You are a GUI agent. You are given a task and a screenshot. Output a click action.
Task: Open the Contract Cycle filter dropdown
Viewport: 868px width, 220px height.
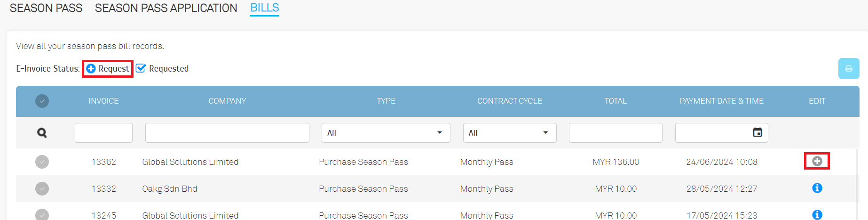pos(509,133)
